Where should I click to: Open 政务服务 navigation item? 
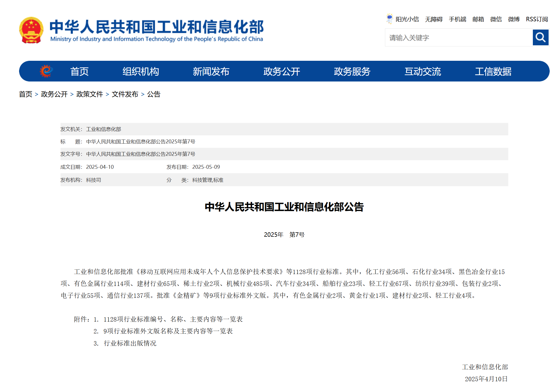(352, 72)
